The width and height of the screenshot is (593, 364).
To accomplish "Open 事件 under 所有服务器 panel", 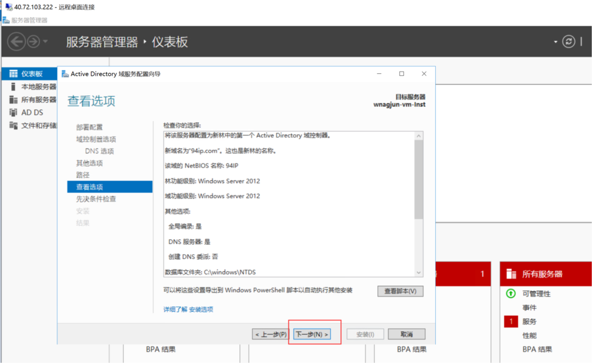I will click(x=530, y=307).
